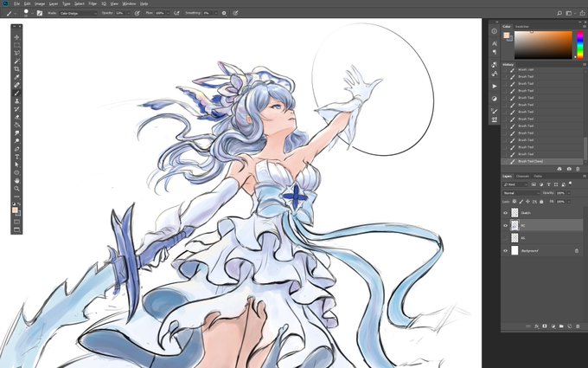This screenshot has height=368, width=588.
Task: Open the Edit Toolbar three-dots button
Action: coord(16,197)
